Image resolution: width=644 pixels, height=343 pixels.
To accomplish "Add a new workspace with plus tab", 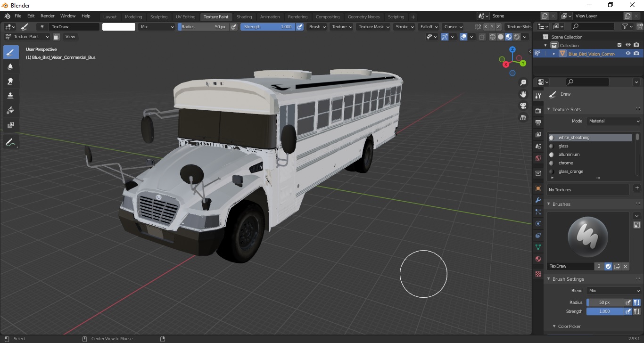I will point(413,17).
